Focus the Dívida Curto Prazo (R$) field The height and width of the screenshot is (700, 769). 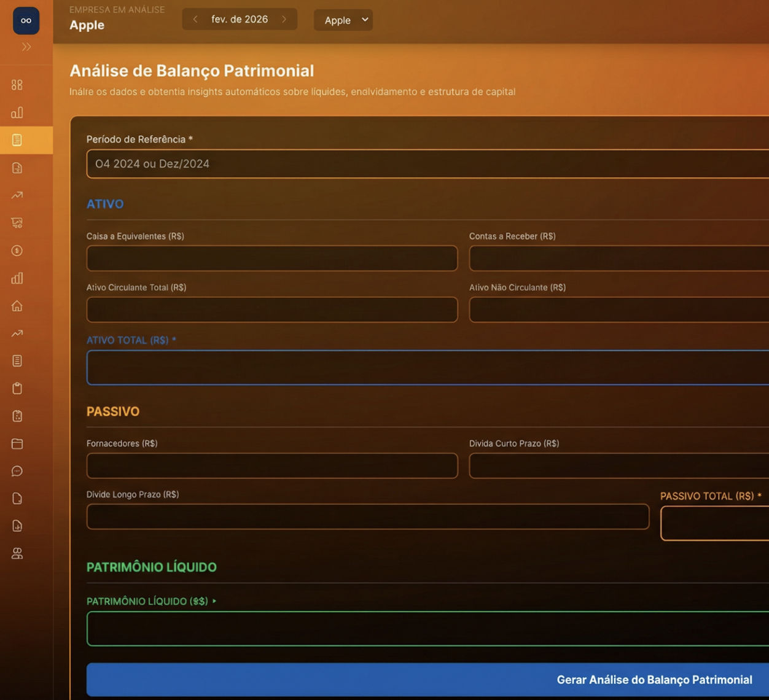pyautogui.click(x=619, y=465)
